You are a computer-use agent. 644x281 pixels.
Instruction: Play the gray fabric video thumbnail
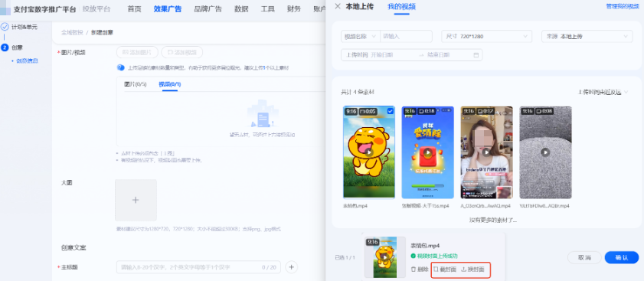(545, 152)
